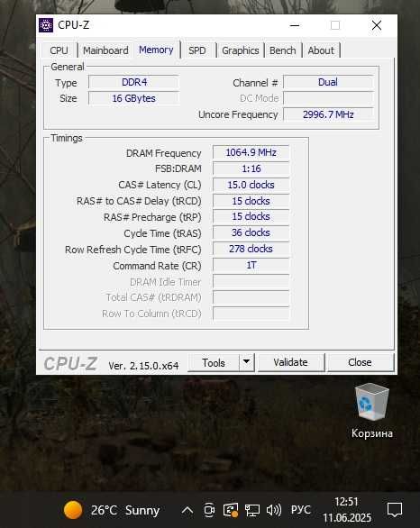
Task: Close CPU-Z with the X button
Action: [x=377, y=25]
